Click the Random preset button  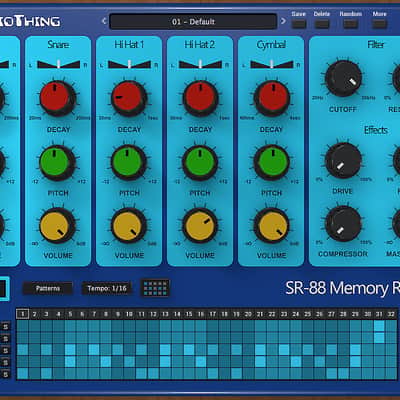click(350, 24)
